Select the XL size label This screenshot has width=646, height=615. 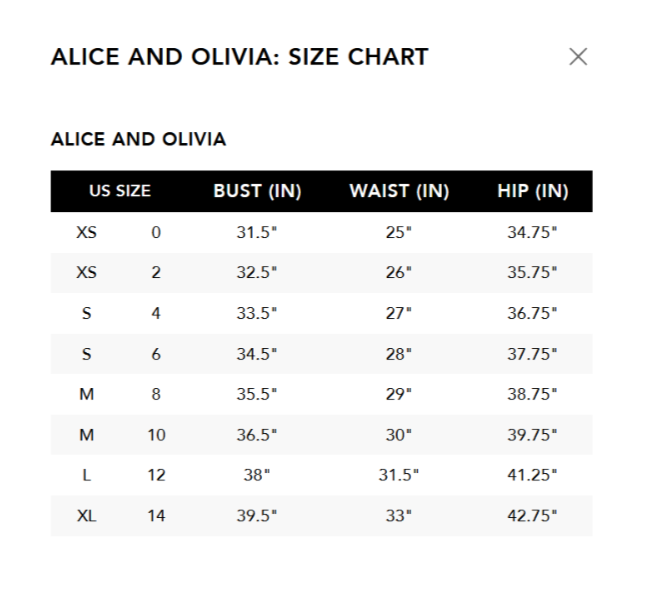coord(87,516)
